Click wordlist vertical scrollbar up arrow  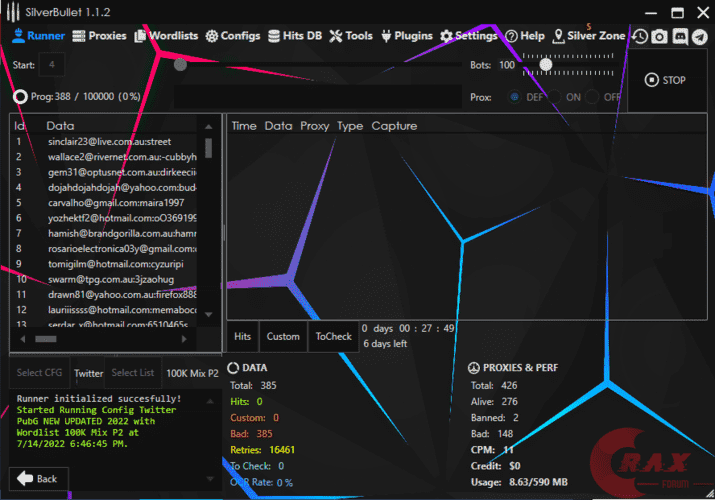(208, 127)
